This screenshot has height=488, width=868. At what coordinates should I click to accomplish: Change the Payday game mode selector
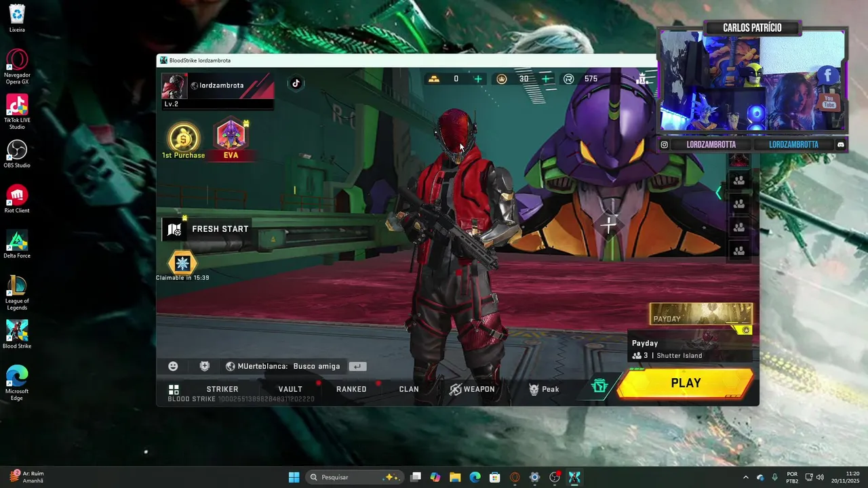tap(690, 349)
